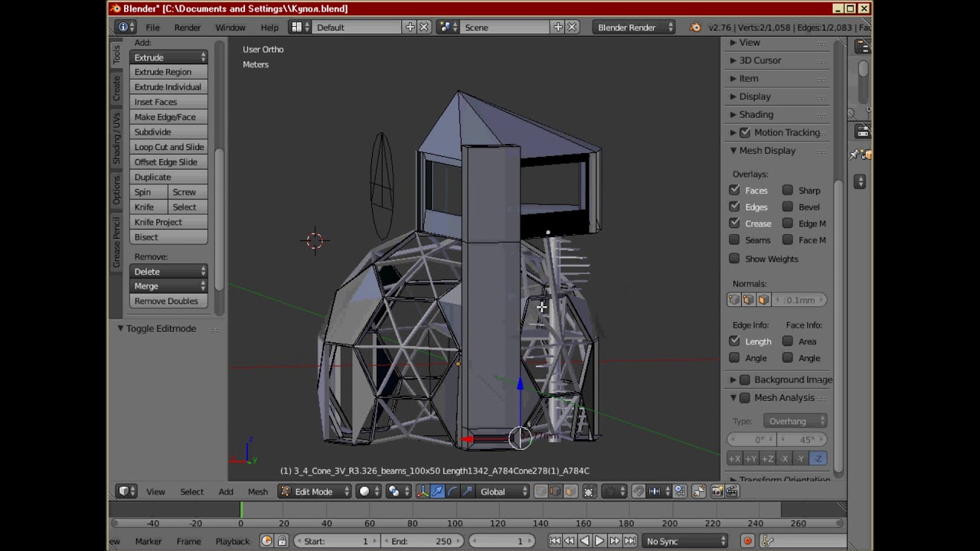The image size is (980, 551).
Task: Select the rotate manipulator arc icon
Action: pos(452,491)
